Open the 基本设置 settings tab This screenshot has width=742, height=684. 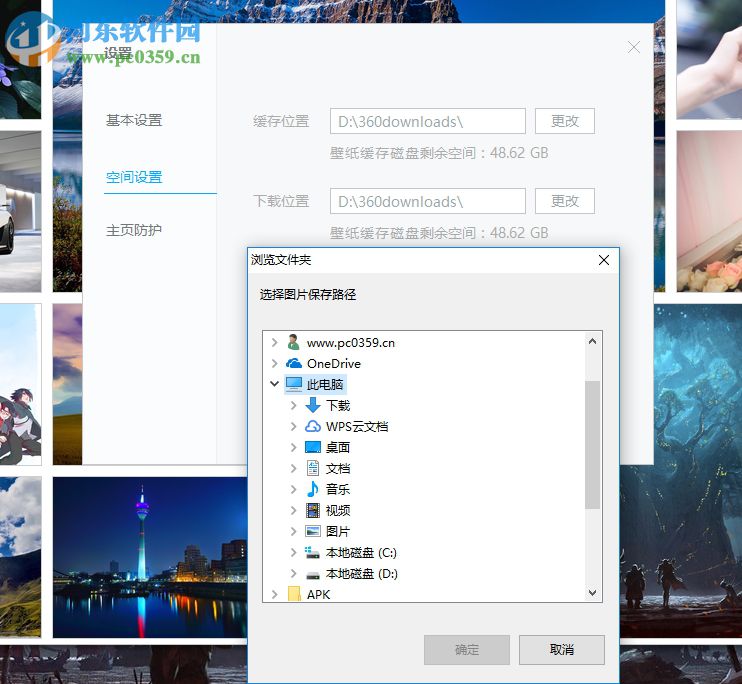[134, 120]
